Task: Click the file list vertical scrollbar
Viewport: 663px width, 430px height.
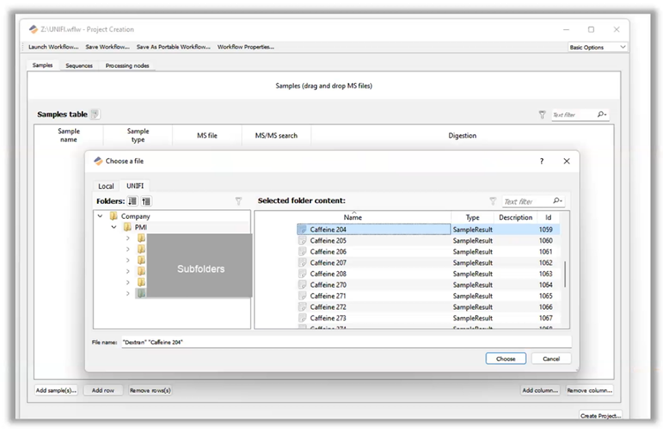Action: click(x=565, y=275)
